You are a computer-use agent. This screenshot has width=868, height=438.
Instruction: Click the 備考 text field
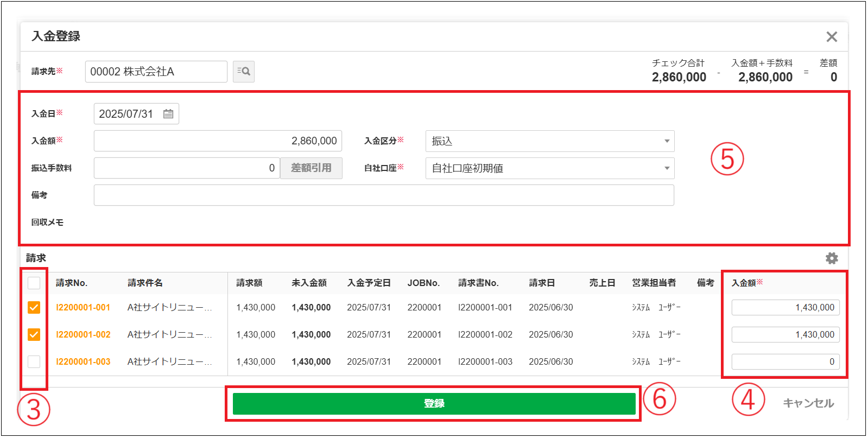[x=383, y=195]
